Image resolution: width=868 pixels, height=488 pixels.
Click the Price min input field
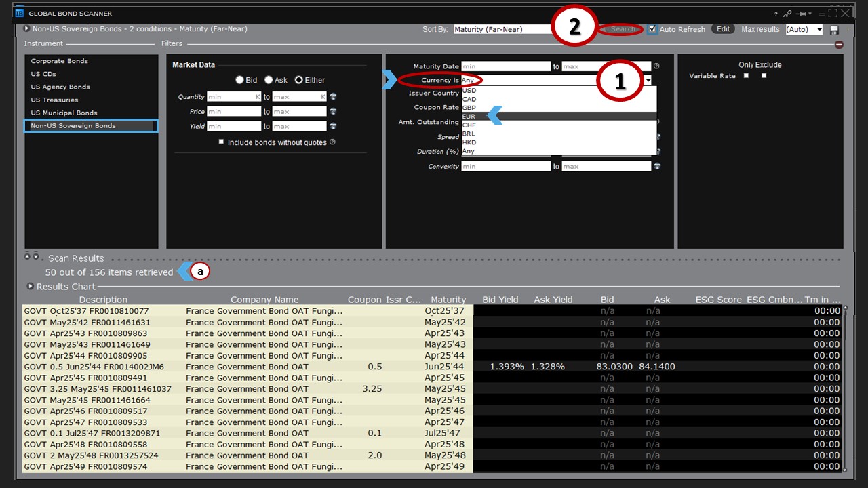coord(233,112)
